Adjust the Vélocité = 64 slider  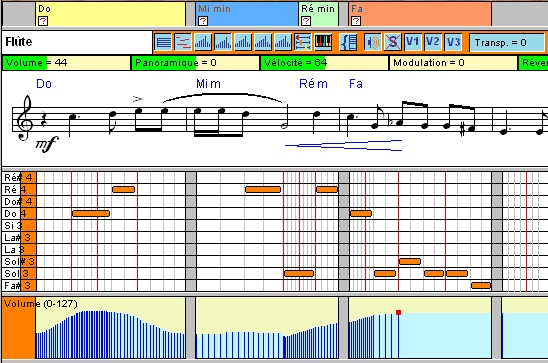pos(324,63)
